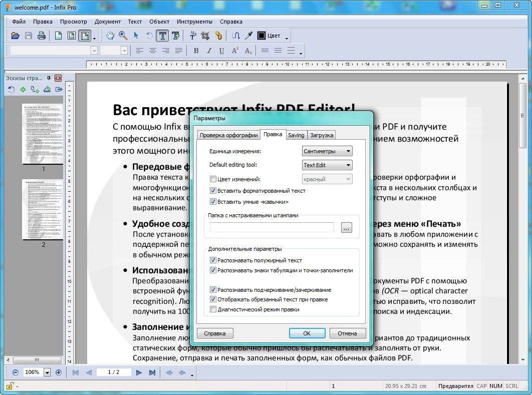Expand page view mode dropdown arrow
The image size is (532, 395).
click(x=94, y=38)
